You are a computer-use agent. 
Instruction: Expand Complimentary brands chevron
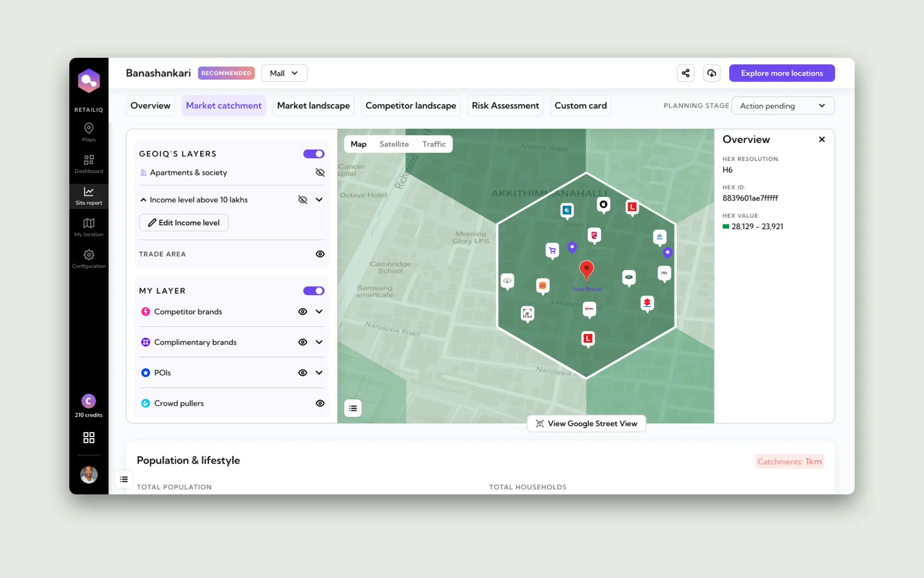[319, 342]
